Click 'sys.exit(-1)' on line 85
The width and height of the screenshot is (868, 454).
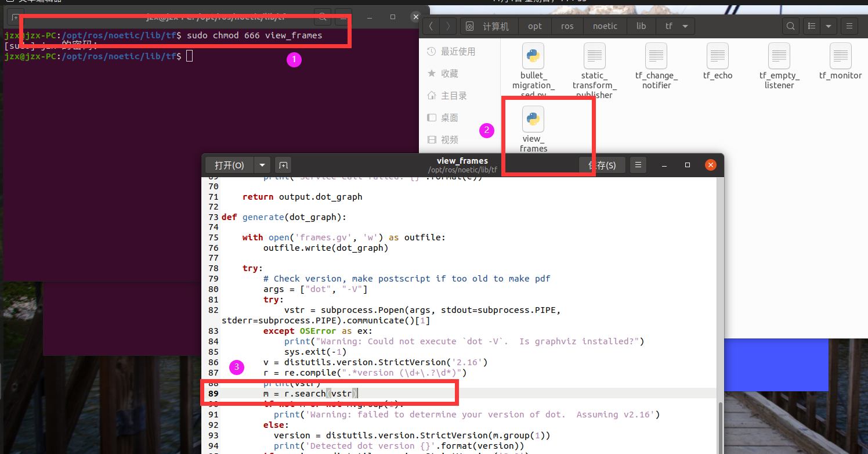coord(315,352)
